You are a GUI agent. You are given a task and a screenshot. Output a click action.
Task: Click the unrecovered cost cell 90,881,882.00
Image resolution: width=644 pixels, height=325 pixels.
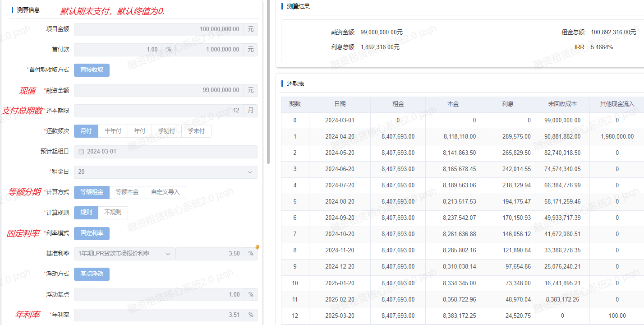562,136
